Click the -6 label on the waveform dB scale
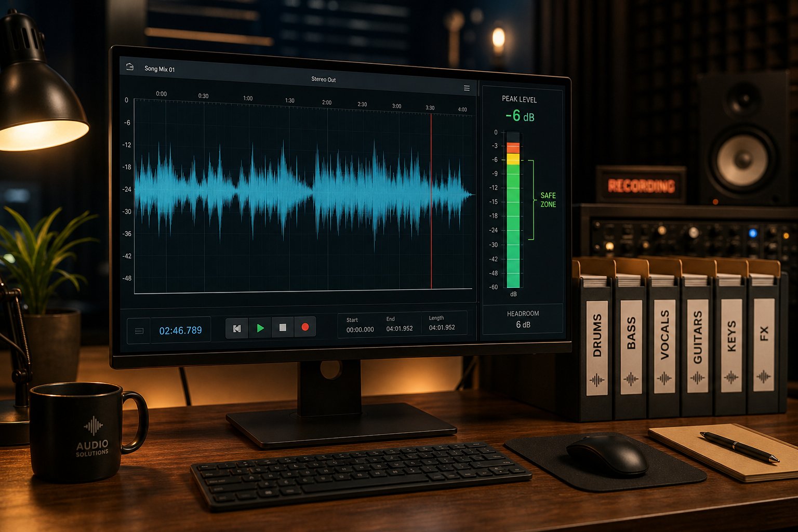 (127, 123)
